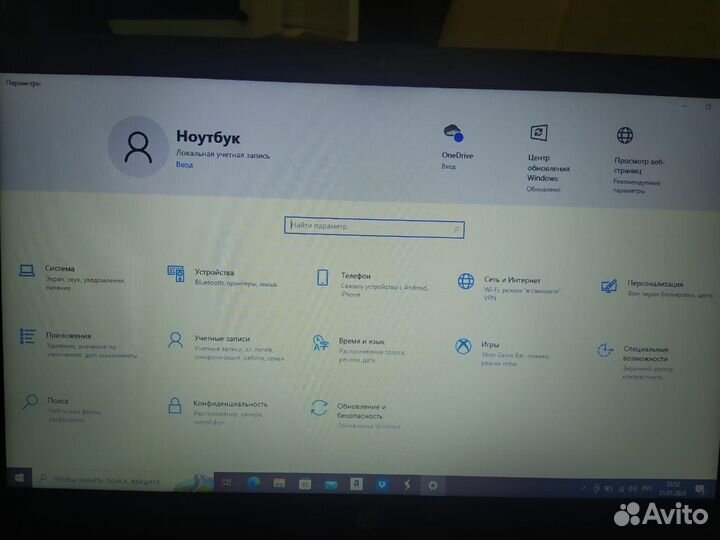The height and width of the screenshot is (540, 720).
Task: Open Task View on the taskbar
Action: click(226, 483)
